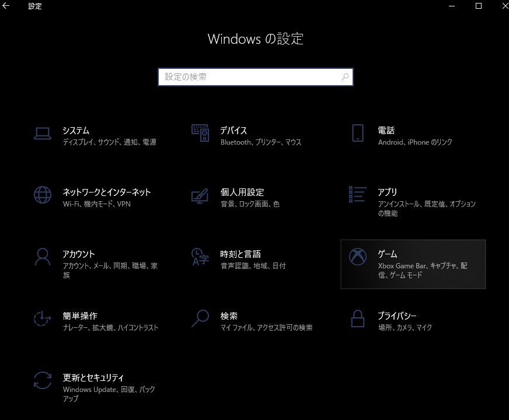
Task: Click the アプリ list icon
Action: point(358,194)
